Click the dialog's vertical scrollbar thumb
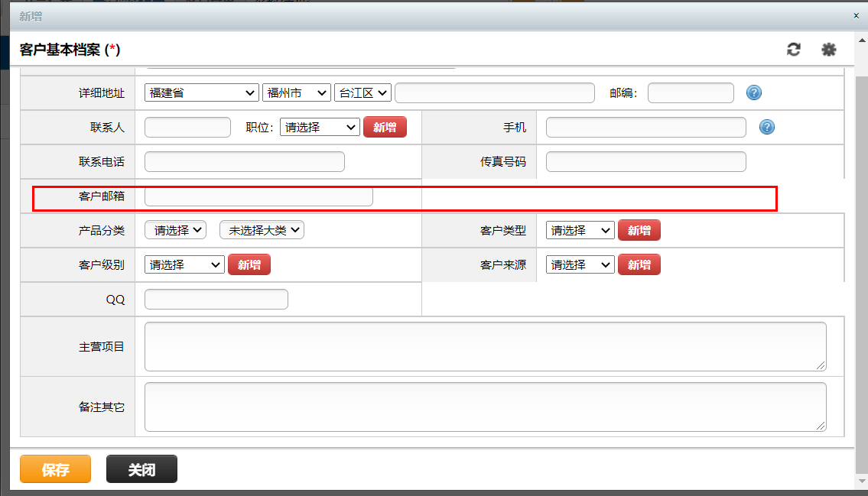The height and width of the screenshot is (496, 868). [x=861, y=274]
